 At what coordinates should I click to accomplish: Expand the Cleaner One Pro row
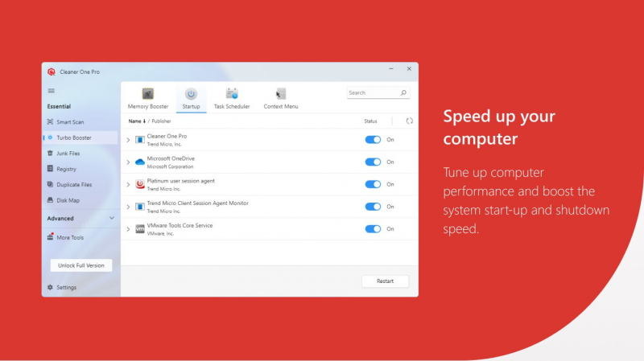[x=128, y=140]
